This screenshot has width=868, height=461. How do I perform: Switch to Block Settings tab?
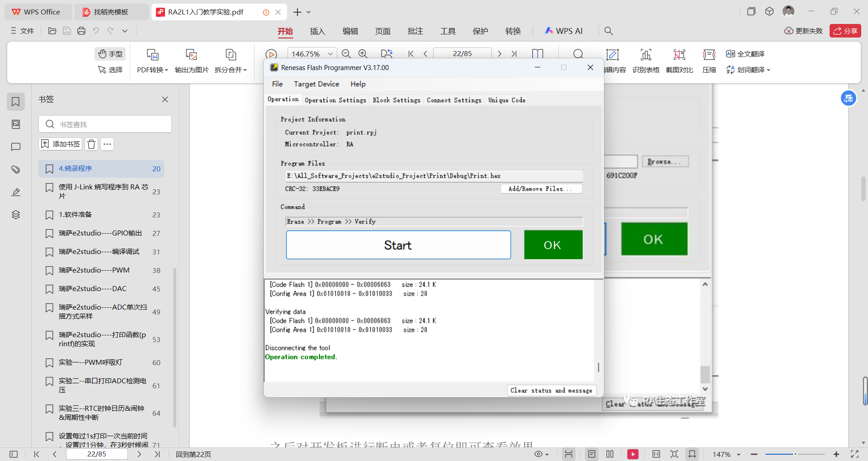click(396, 100)
